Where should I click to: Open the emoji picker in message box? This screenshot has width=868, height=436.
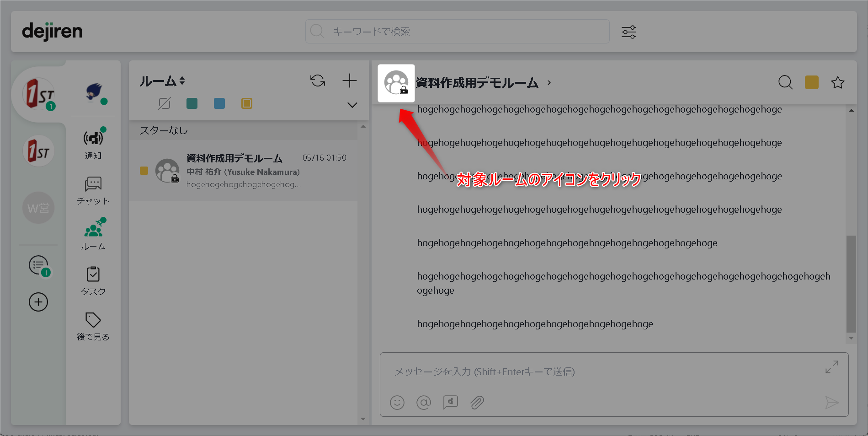397,403
